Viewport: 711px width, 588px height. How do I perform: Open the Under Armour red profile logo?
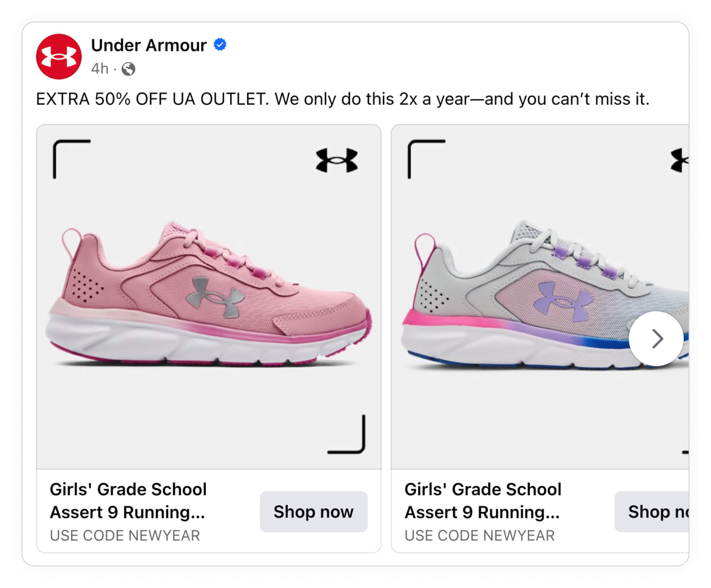click(x=59, y=57)
